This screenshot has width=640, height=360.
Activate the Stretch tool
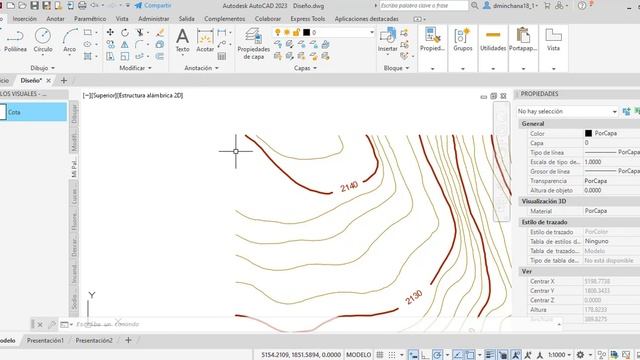coord(110,56)
